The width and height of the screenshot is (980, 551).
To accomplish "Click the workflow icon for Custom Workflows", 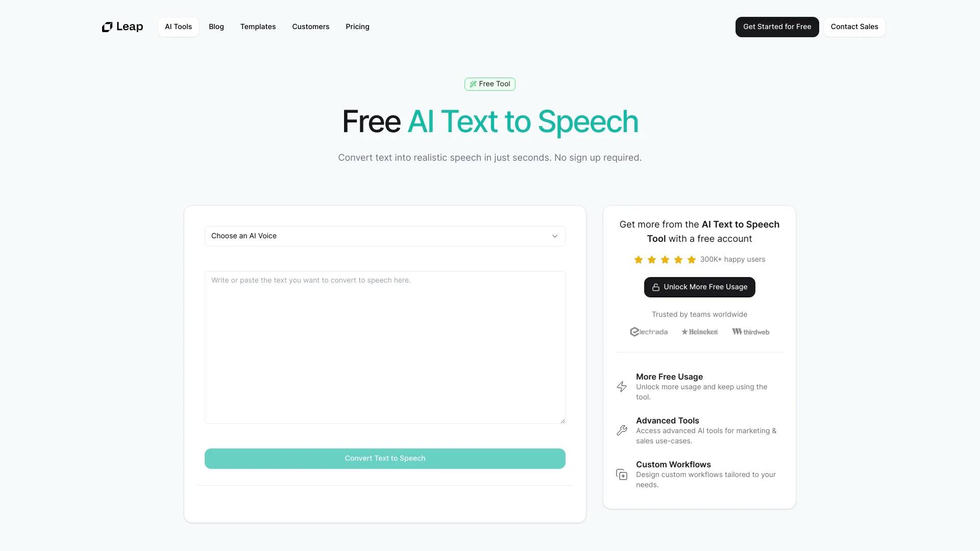I will pos(621,474).
